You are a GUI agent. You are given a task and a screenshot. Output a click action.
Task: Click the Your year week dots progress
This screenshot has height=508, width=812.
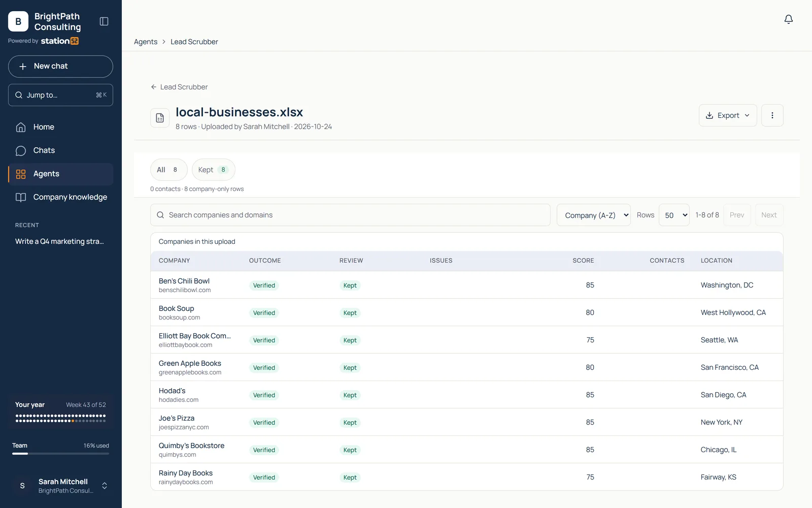click(x=60, y=418)
